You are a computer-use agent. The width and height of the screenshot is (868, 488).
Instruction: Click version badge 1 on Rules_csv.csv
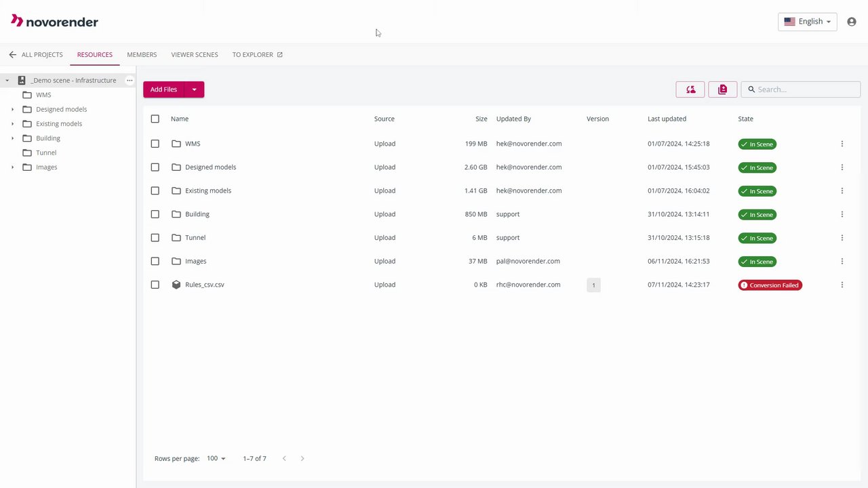[x=593, y=285]
